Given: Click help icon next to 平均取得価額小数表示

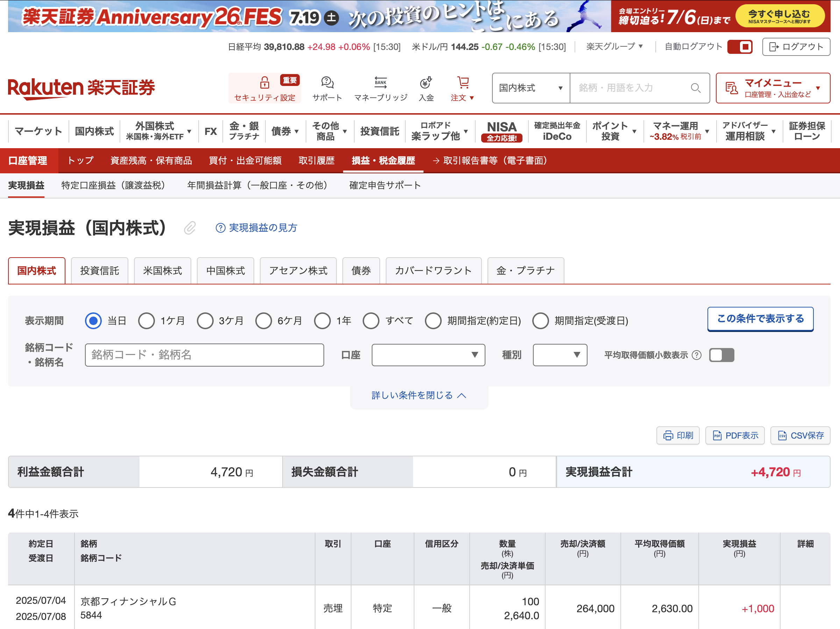Looking at the screenshot, I should tap(697, 355).
